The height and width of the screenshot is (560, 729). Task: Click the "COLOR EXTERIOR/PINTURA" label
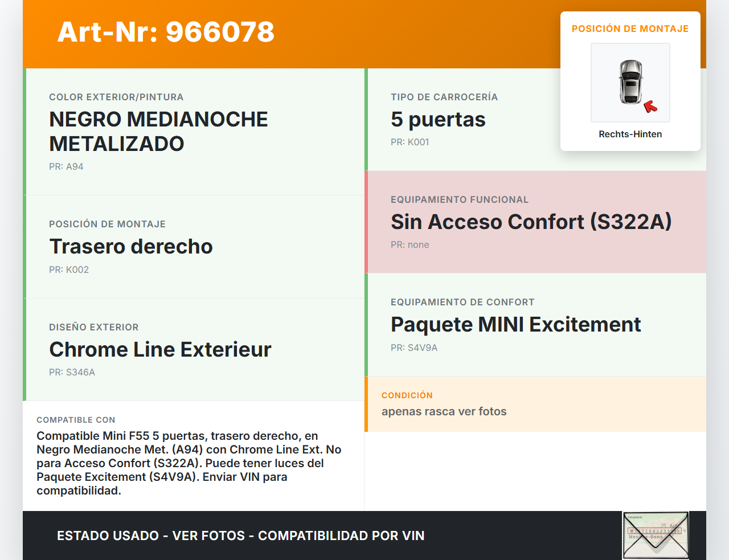click(116, 97)
